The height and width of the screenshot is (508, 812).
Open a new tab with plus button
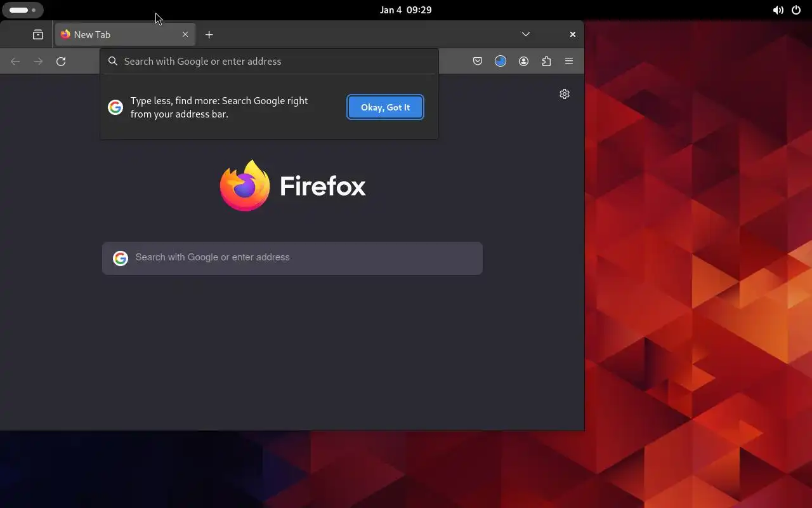point(209,34)
